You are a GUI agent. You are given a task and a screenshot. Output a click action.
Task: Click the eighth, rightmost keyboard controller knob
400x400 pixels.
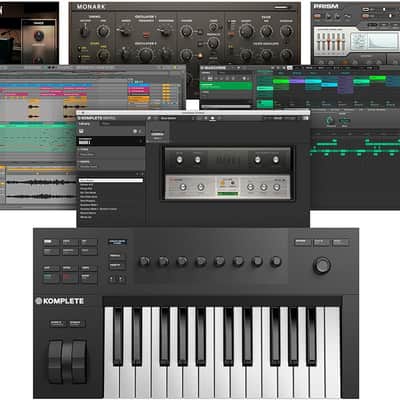click(276, 262)
